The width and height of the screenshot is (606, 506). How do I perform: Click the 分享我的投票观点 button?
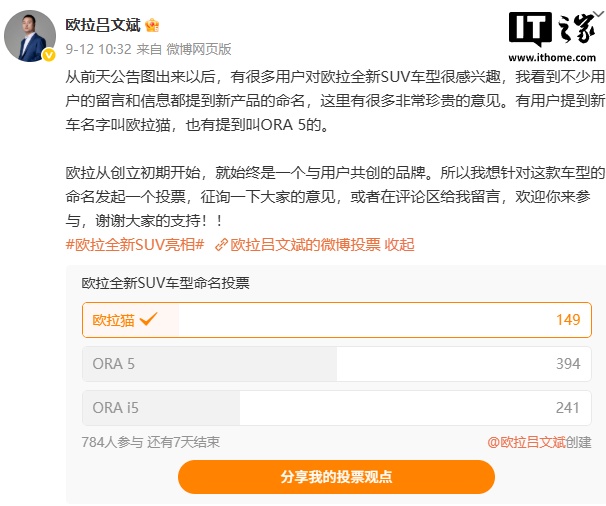[336, 477]
